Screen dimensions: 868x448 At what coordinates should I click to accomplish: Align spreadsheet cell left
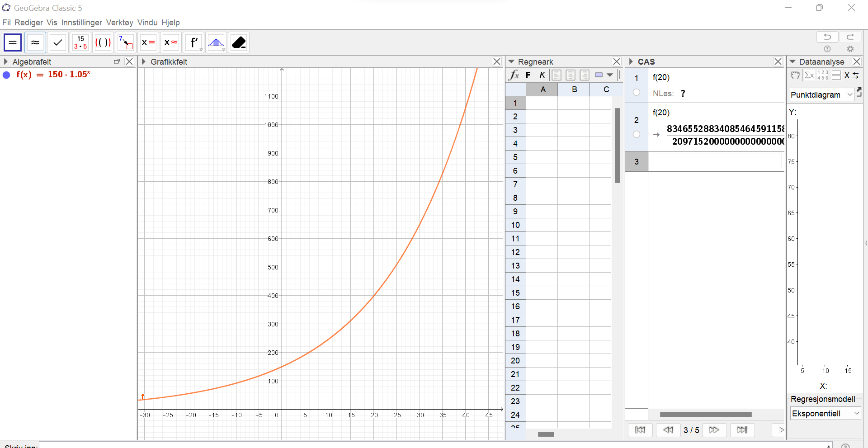point(557,75)
